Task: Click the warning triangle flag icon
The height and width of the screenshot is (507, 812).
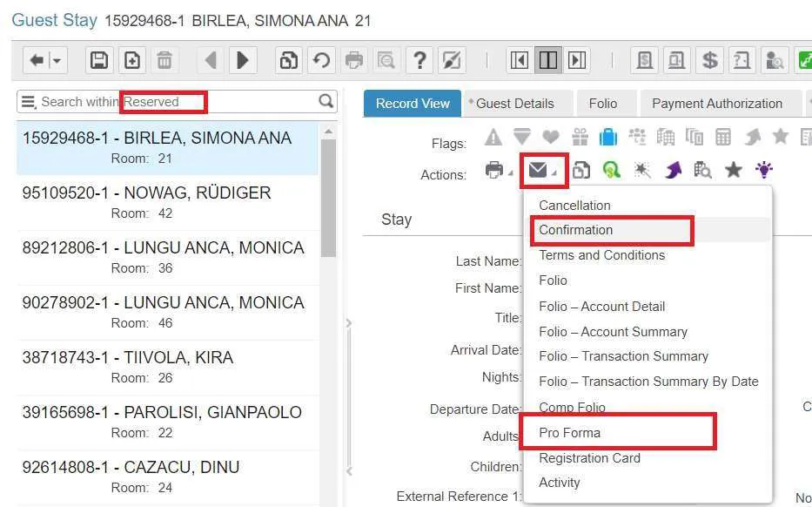Action: 493,138
